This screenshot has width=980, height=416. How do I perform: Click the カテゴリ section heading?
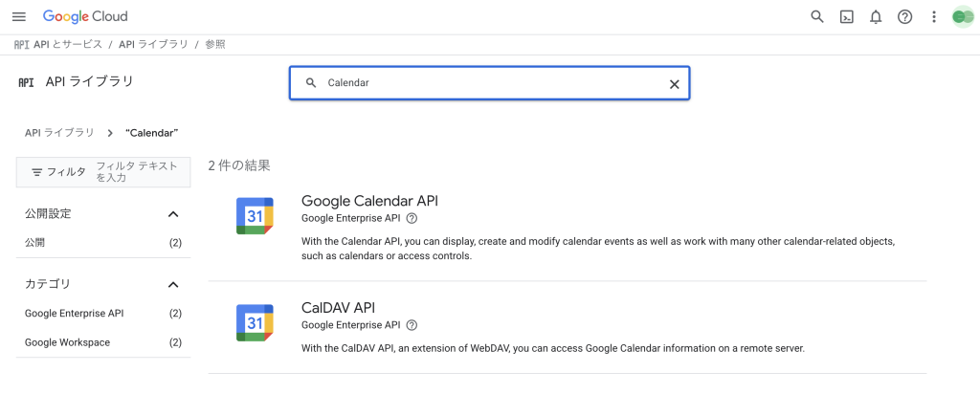coord(48,284)
